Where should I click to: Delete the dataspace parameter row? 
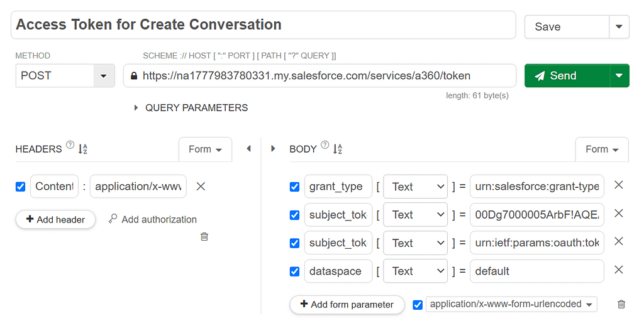pos(619,270)
